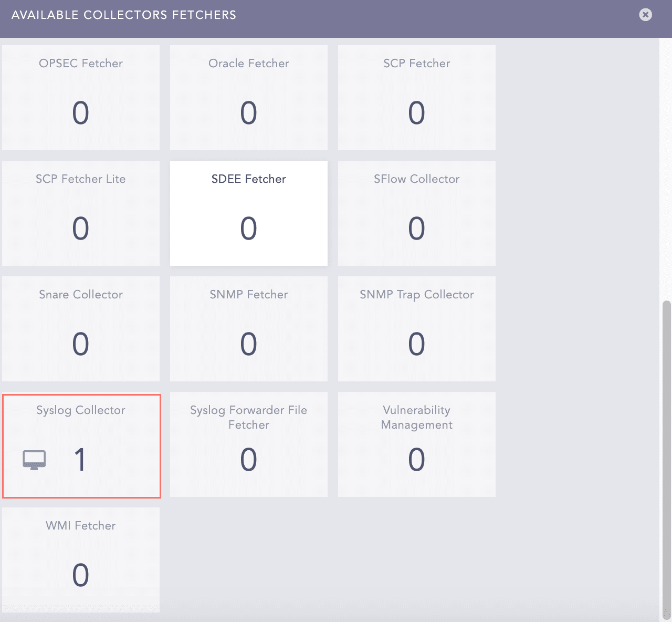Select the highlighted Syslog Collector tile
The height and width of the screenshot is (622, 672).
click(81, 444)
